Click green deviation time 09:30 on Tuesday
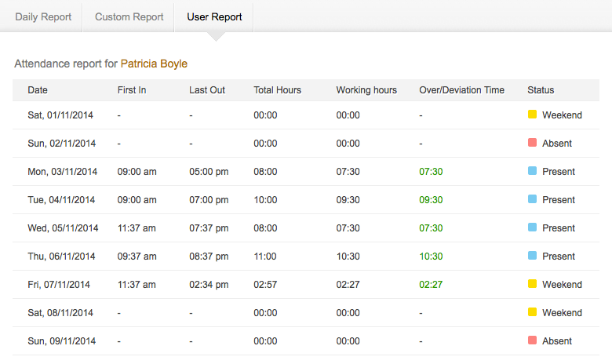 coord(431,200)
